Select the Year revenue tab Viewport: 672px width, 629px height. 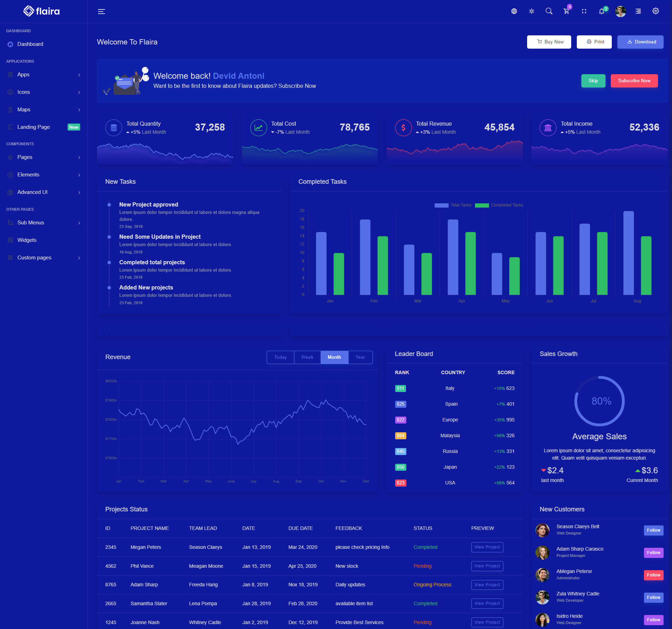pyautogui.click(x=360, y=357)
